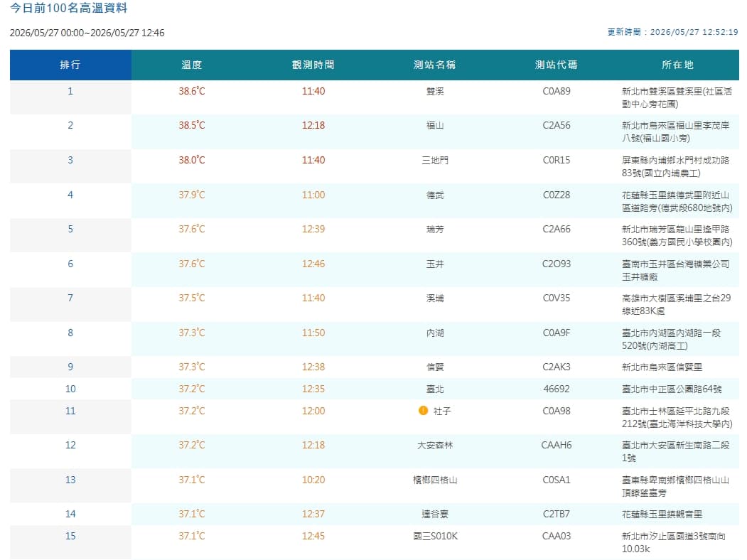
Task: Click observation time 10:20
Action: point(313,480)
